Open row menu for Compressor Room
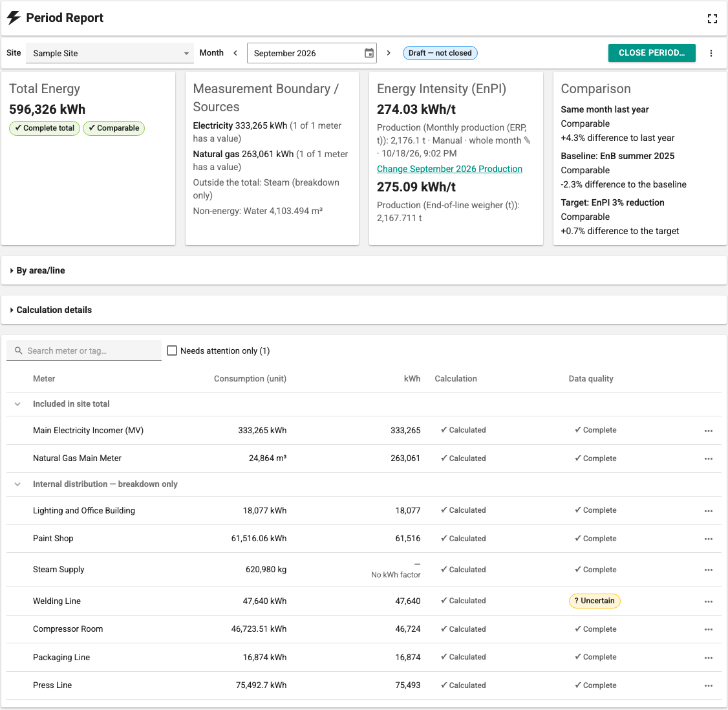Viewport: 728px width, 710px height. pos(708,629)
